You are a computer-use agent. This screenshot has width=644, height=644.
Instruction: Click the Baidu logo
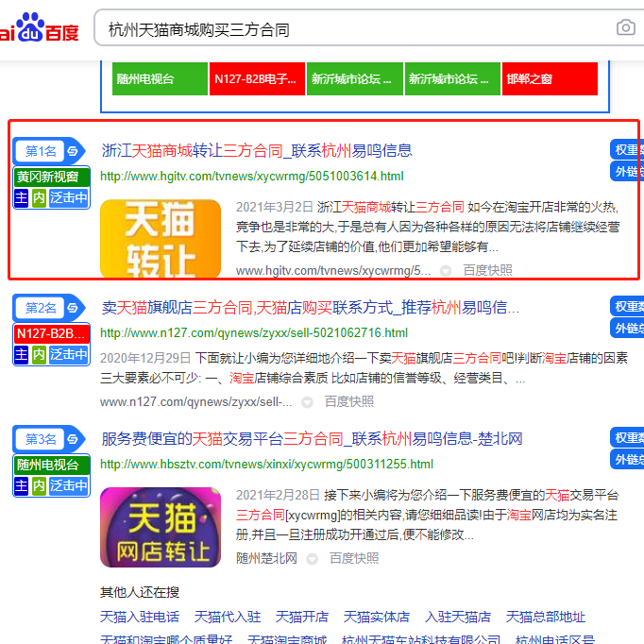tap(39, 28)
